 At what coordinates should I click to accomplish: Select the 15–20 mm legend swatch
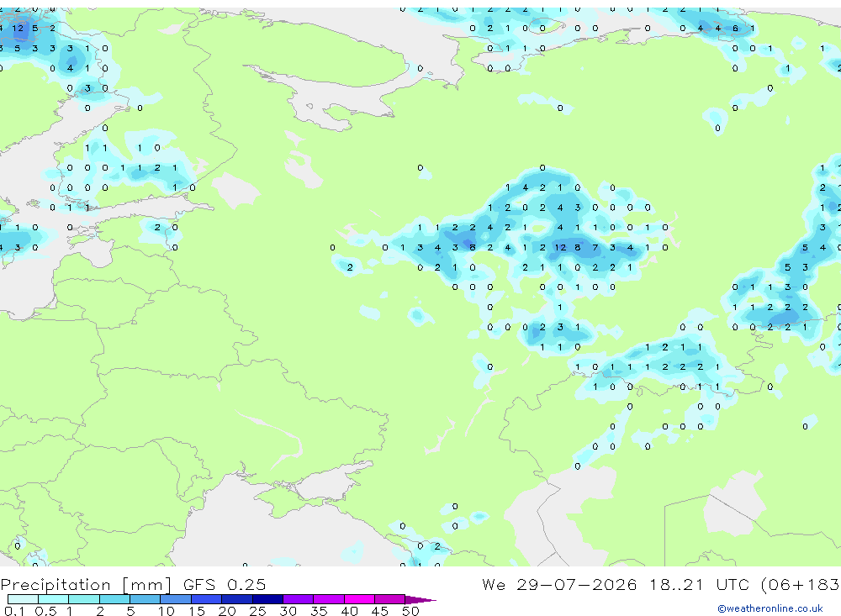point(206,599)
